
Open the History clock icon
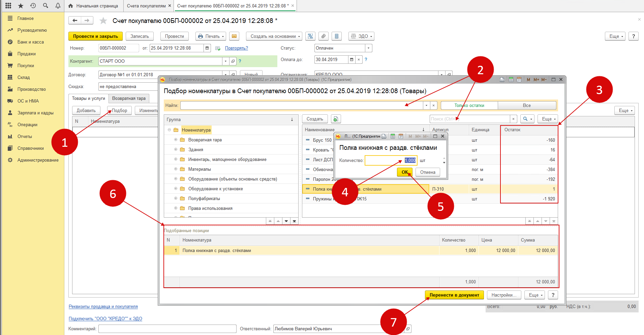point(33,6)
